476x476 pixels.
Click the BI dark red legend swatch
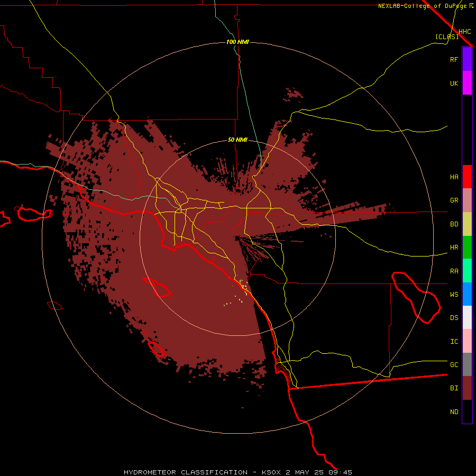click(467, 388)
